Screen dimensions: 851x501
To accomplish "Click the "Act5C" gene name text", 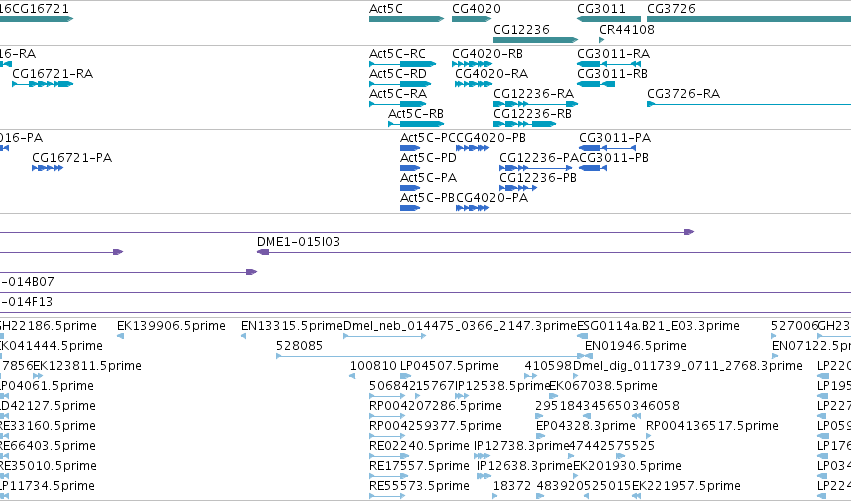I will [386, 9].
